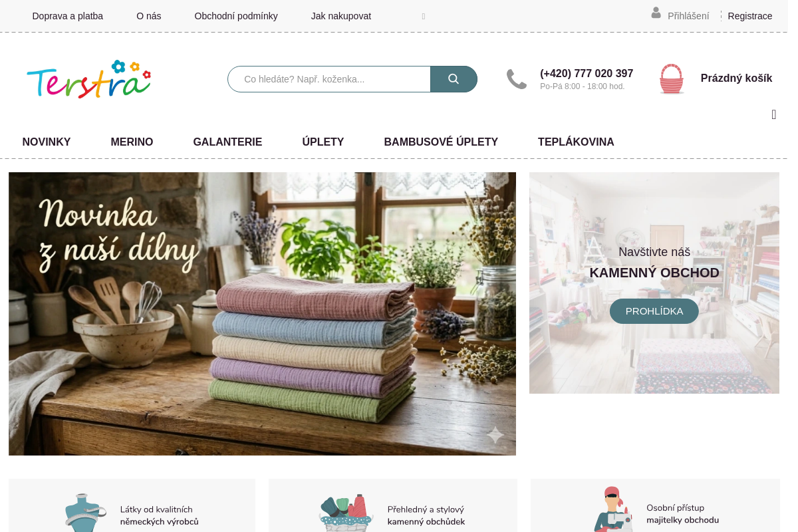Image resolution: width=798 pixels, height=532 pixels.
Task: Click the Terstra logo
Action: 88,79
